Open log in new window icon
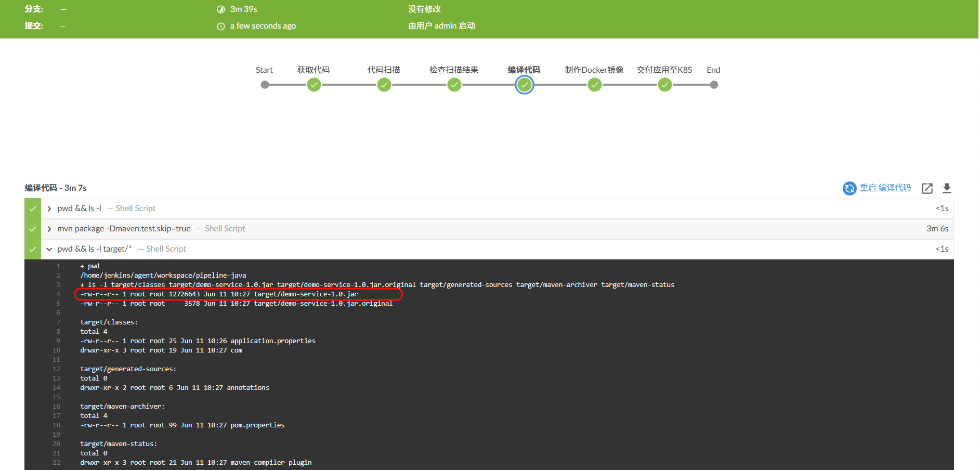Image resolution: width=980 pixels, height=470 pixels. (x=927, y=188)
